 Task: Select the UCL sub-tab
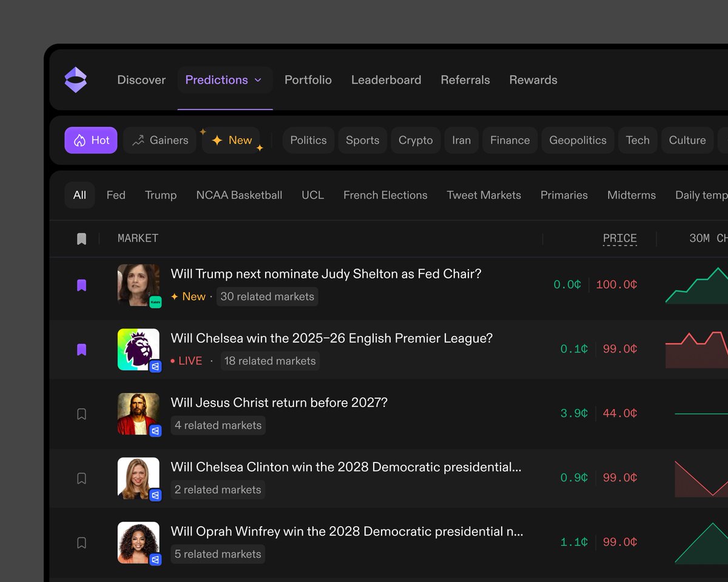(x=312, y=195)
